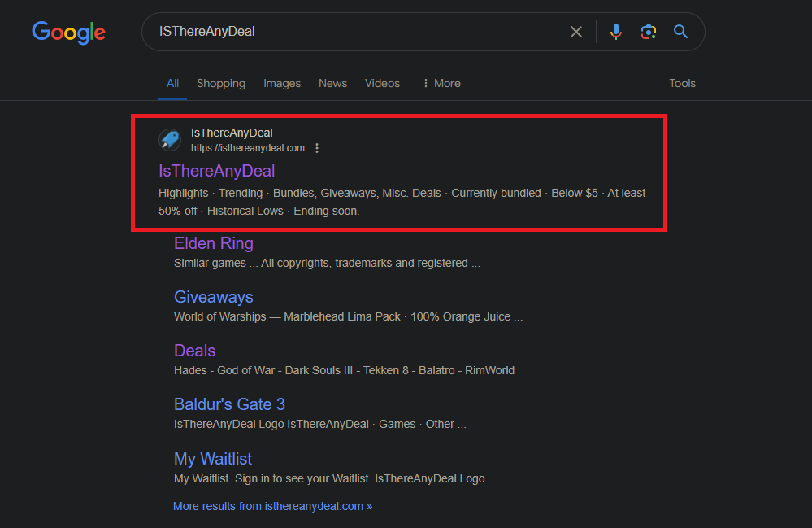
Task: Switch to the Images tab
Action: pyautogui.click(x=282, y=83)
